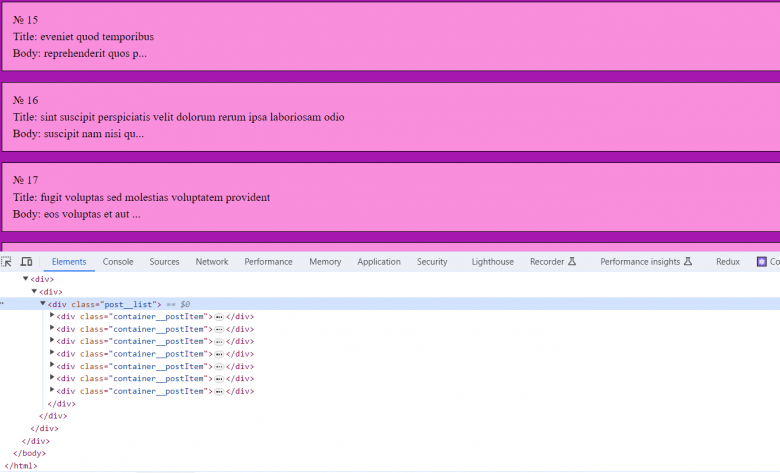Viewport: 780px width, 473px height.
Task: Open the purple extension panel icon
Action: coord(762,262)
